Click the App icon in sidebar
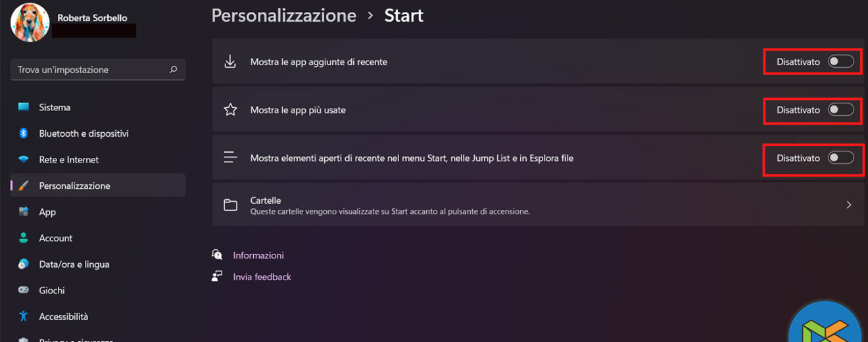 (x=24, y=212)
